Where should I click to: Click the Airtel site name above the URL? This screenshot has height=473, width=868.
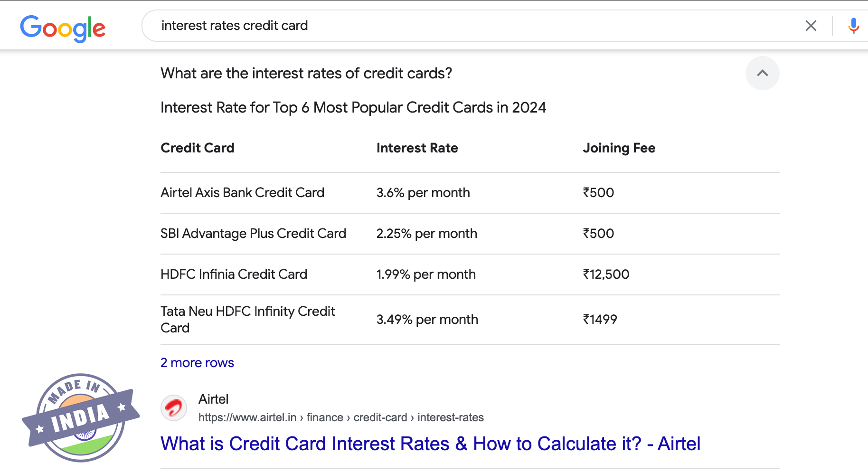(213, 399)
